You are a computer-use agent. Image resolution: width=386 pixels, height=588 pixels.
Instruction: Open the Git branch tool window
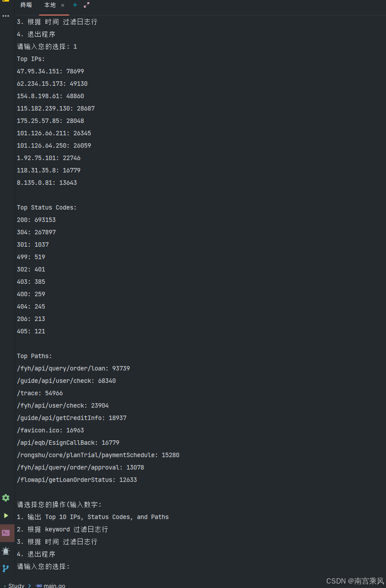click(6, 569)
